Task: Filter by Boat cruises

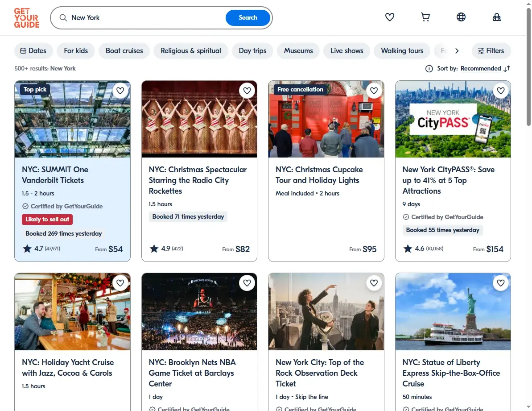Action: [124, 50]
